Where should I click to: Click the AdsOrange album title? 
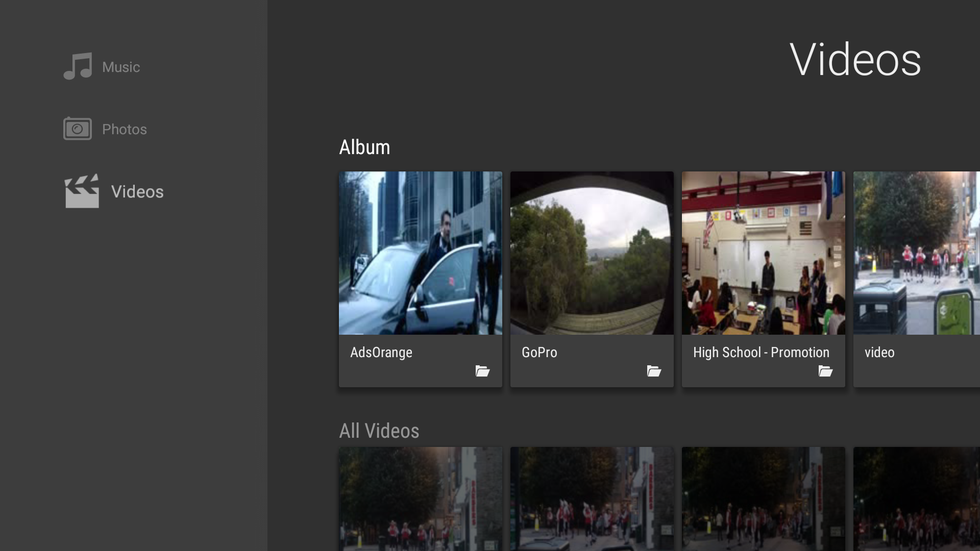coord(381,353)
